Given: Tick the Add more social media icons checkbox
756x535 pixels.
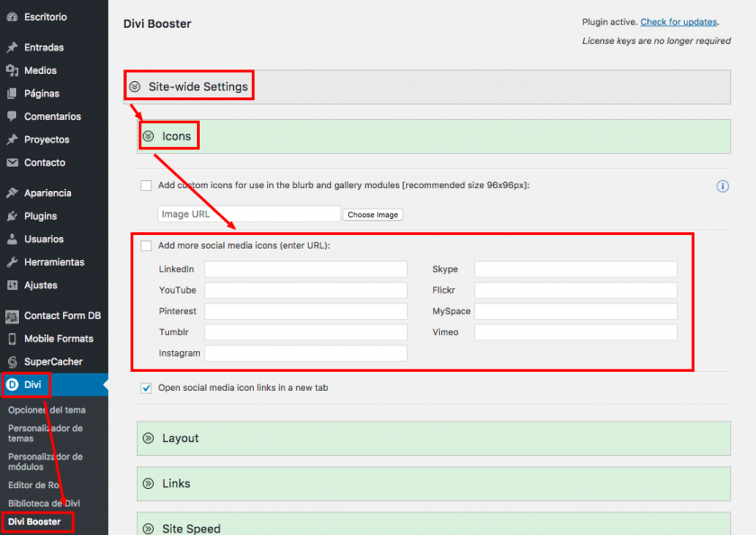Looking at the screenshot, I should tap(146, 246).
